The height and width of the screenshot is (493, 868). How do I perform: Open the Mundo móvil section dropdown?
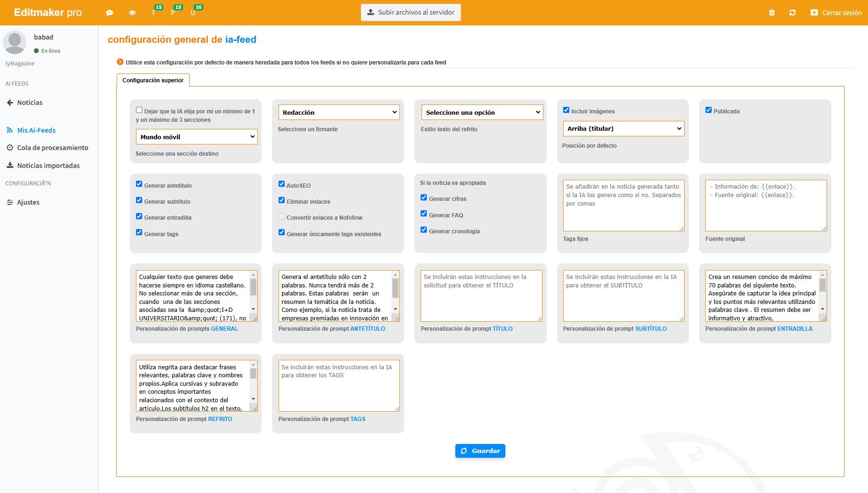coord(196,137)
